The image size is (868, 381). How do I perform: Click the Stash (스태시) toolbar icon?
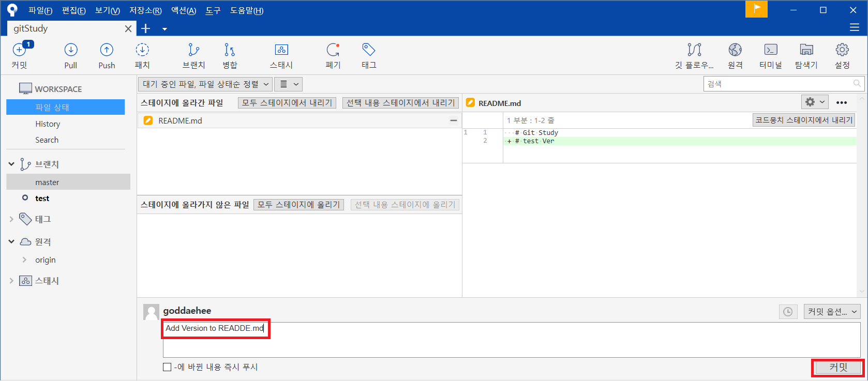(281, 50)
